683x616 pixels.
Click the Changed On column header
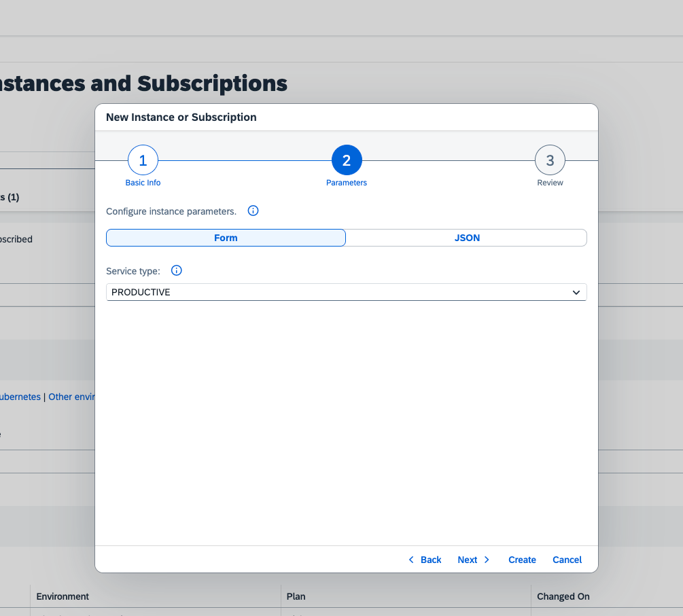tap(563, 596)
